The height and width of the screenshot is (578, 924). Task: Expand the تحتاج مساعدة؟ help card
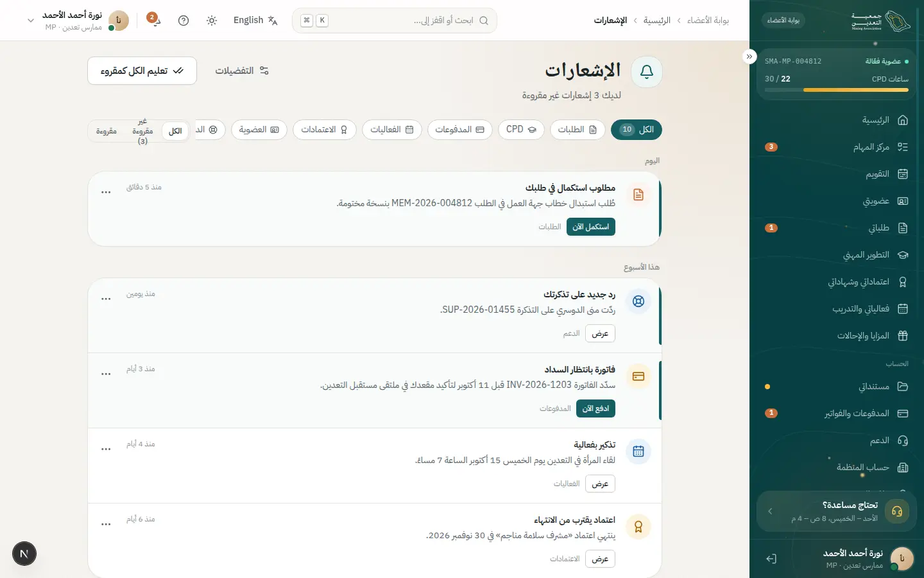coord(837,511)
